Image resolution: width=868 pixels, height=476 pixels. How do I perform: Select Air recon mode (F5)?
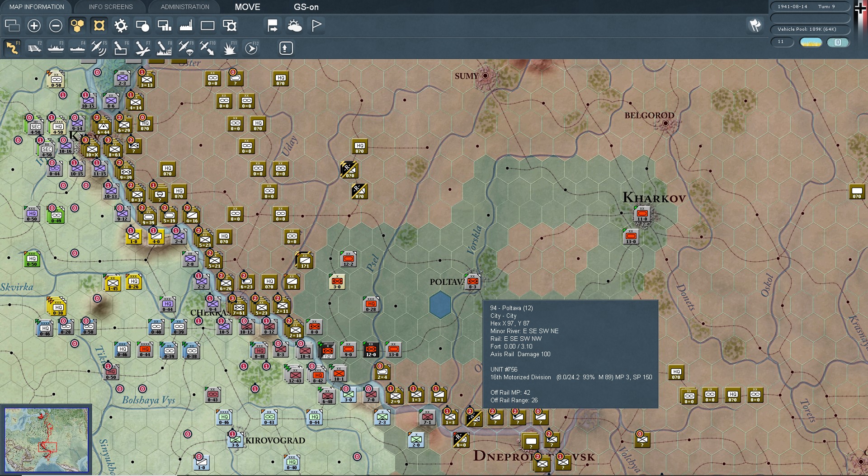tap(99, 48)
